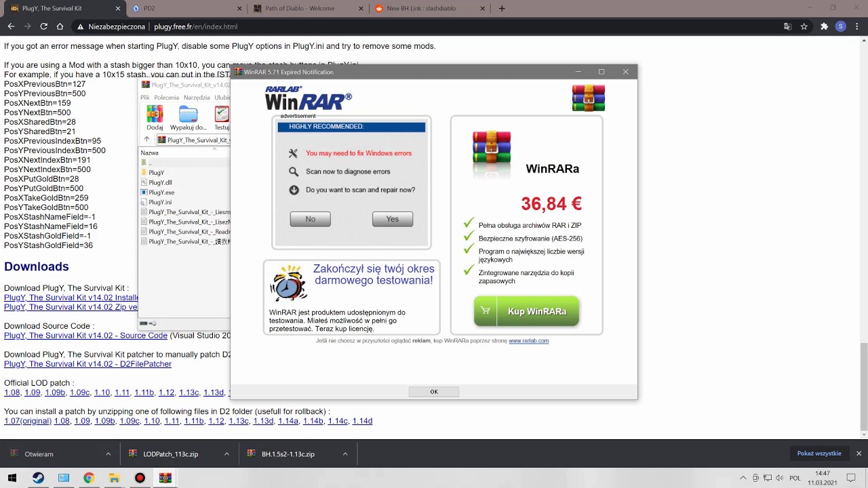Open the Source Code download link
868x488 pixels.
click(x=85, y=335)
